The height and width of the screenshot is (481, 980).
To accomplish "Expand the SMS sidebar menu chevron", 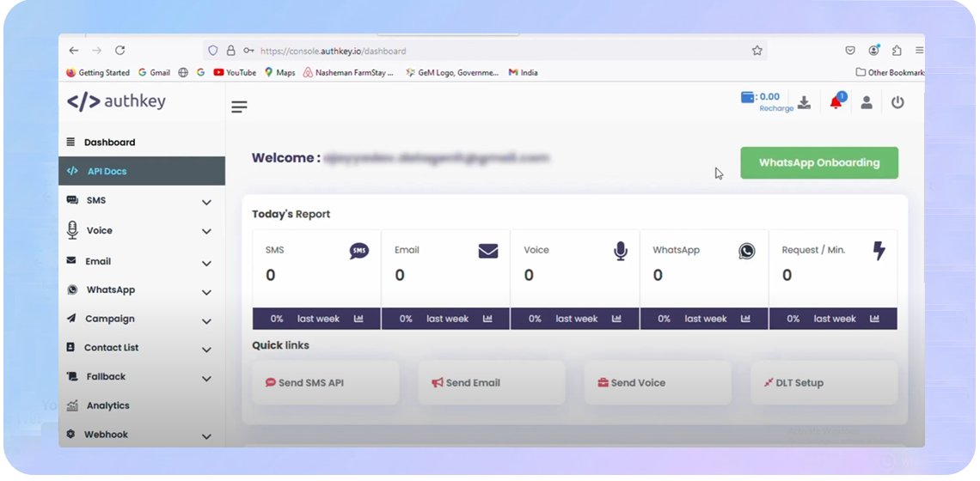I will click(x=207, y=203).
